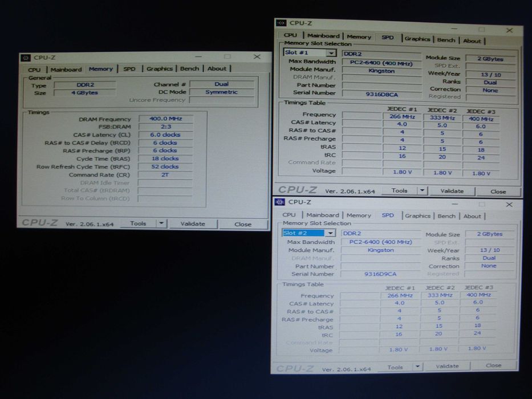Minimize the Slot #1 CPU-Z window

click(454, 29)
